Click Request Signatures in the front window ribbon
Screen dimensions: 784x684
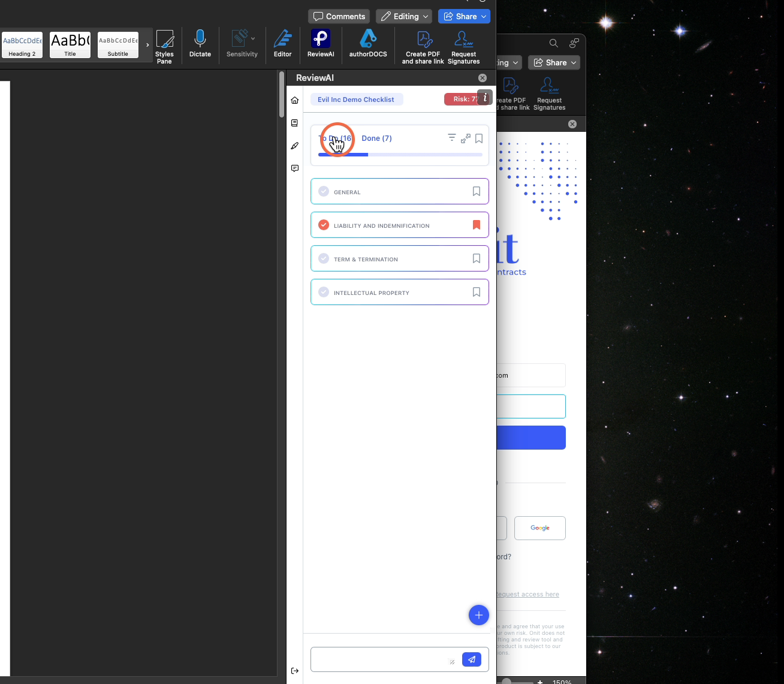pyautogui.click(x=463, y=47)
